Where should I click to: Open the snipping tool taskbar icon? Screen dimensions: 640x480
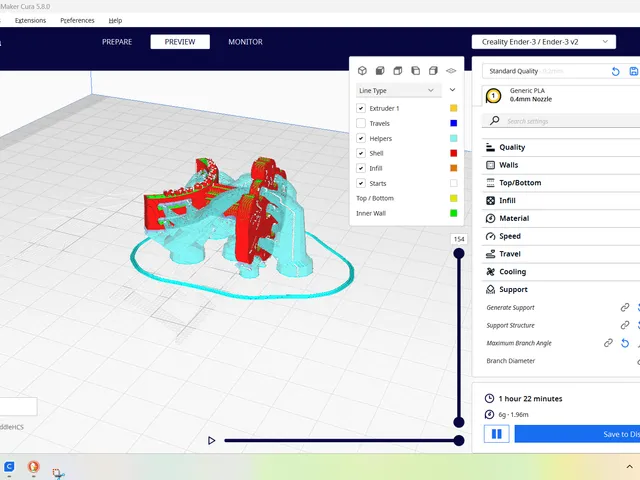pyautogui.click(x=58, y=473)
